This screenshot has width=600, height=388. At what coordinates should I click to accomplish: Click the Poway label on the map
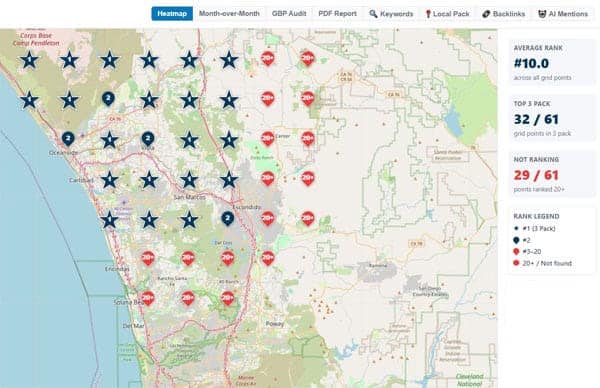pos(275,324)
